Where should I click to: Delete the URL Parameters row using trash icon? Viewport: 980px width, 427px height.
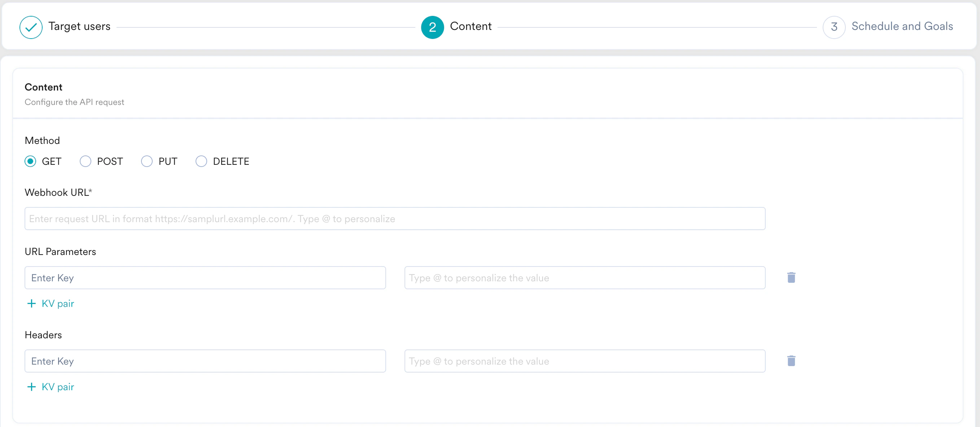coord(792,278)
